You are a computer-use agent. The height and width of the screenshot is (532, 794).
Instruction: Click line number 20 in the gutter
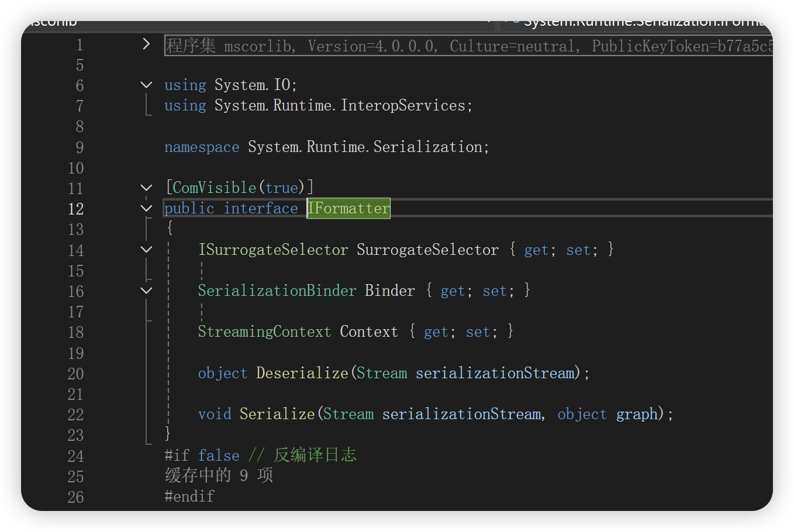click(x=76, y=374)
